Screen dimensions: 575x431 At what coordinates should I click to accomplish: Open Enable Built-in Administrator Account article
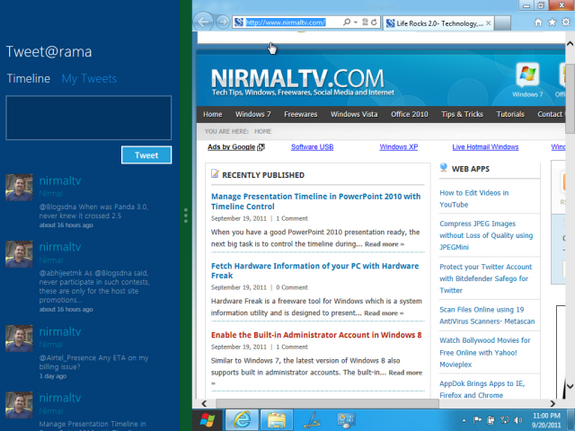coord(316,335)
